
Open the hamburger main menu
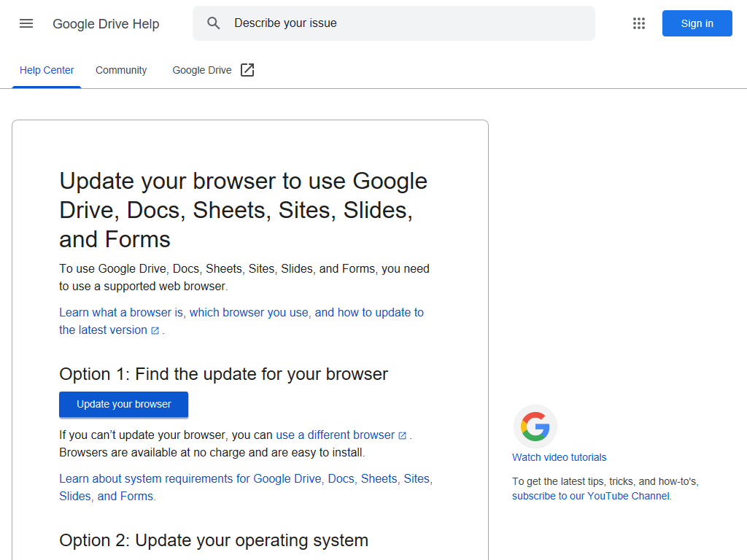pyautogui.click(x=26, y=23)
